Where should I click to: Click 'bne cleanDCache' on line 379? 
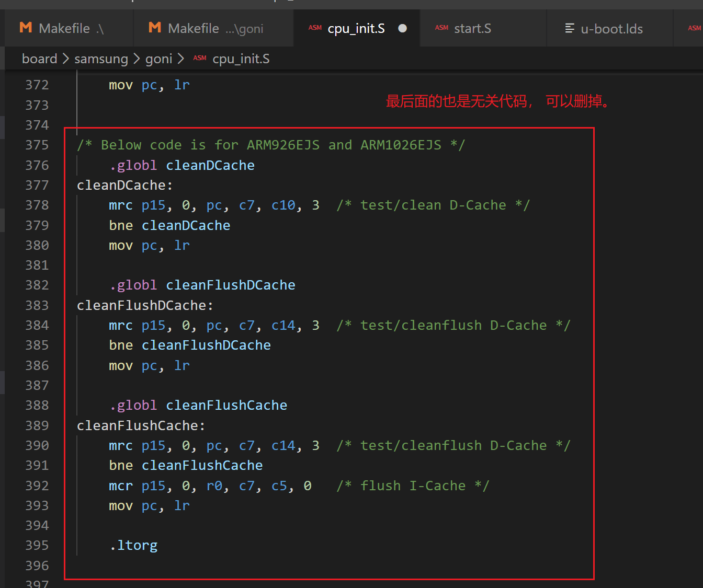pyautogui.click(x=169, y=225)
